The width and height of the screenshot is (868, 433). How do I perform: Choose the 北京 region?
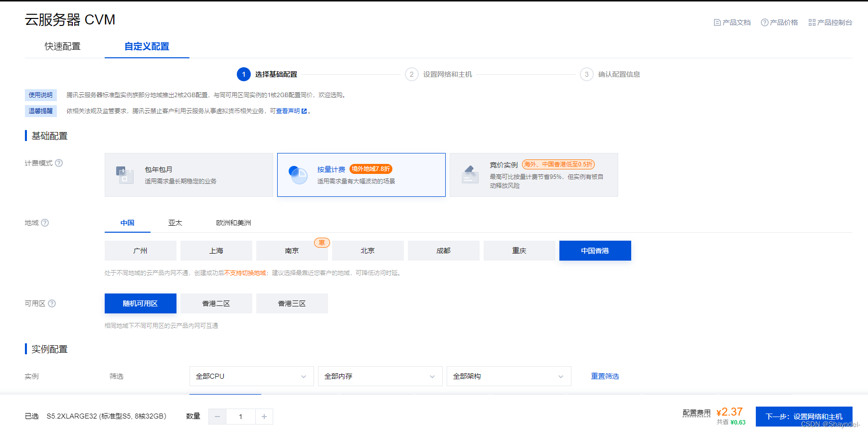click(368, 251)
